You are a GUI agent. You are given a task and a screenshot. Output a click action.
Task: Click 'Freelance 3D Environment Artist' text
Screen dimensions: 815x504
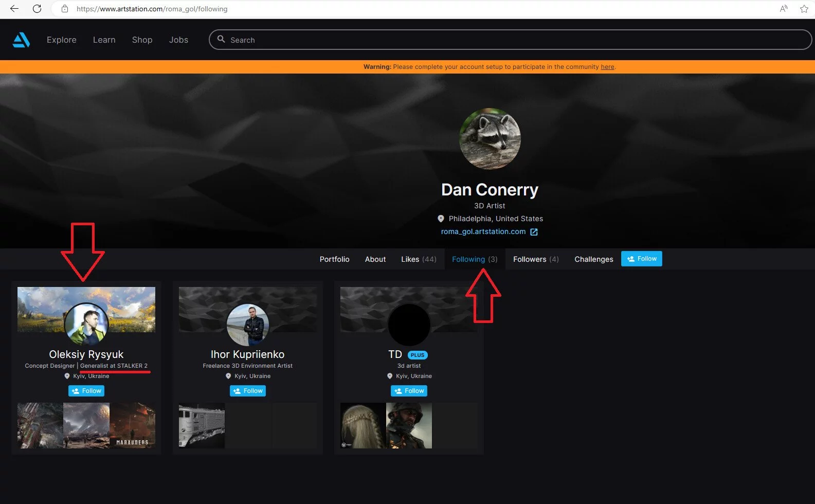pyautogui.click(x=248, y=366)
